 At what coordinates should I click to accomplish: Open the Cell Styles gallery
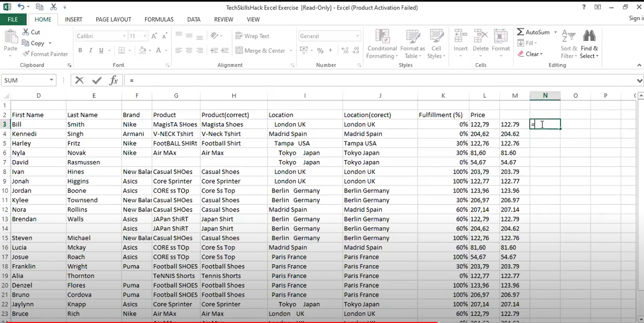436,44
